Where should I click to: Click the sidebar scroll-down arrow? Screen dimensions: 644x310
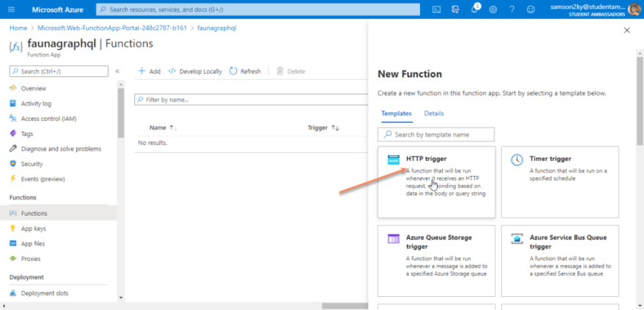click(x=120, y=298)
